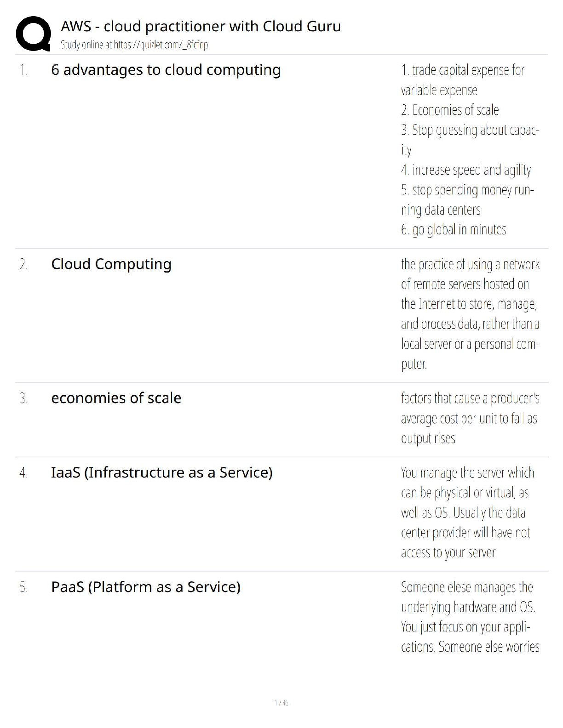
Task: Click the row number 3 label
Action: [x=23, y=398]
